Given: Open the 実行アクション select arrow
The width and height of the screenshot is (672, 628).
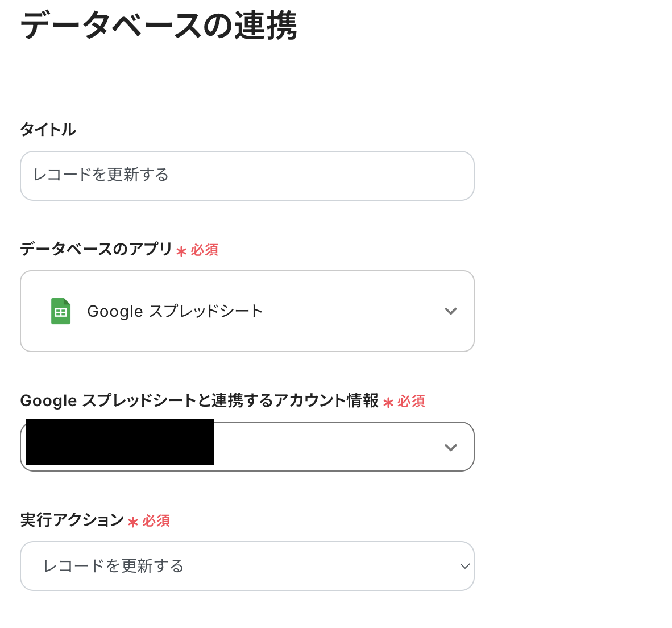Looking at the screenshot, I should [x=464, y=566].
